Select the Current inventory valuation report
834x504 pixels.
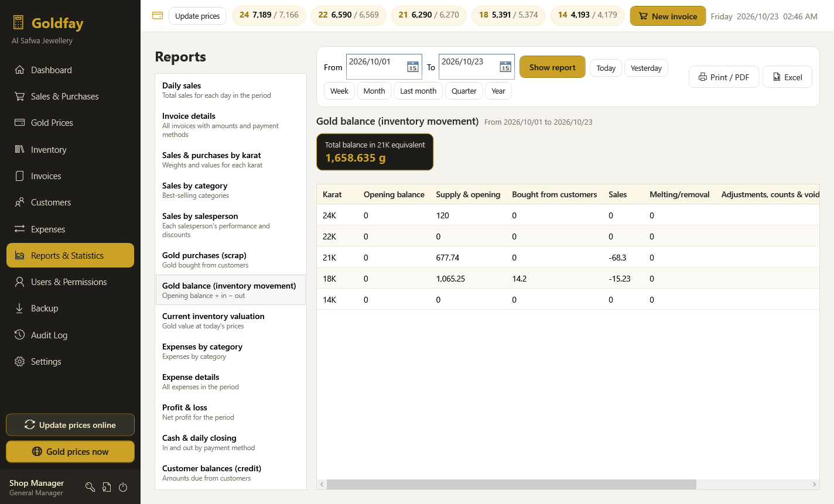(x=231, y=321)
